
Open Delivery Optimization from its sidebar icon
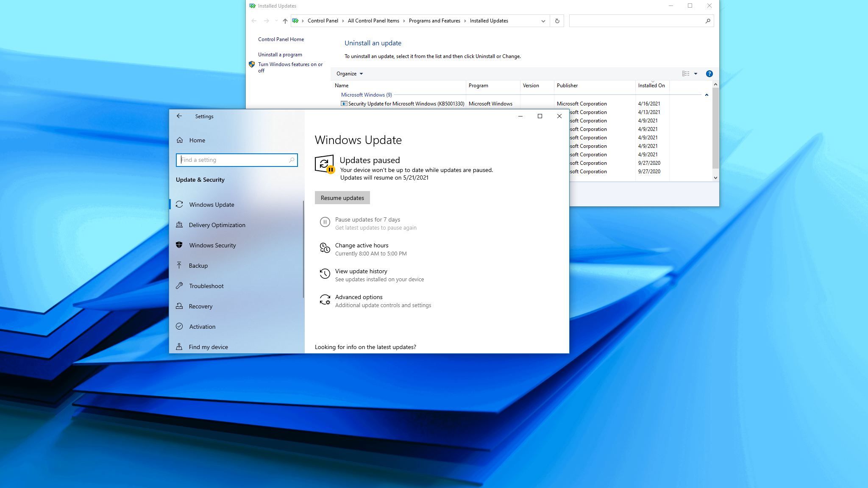(x=180, y=225)
